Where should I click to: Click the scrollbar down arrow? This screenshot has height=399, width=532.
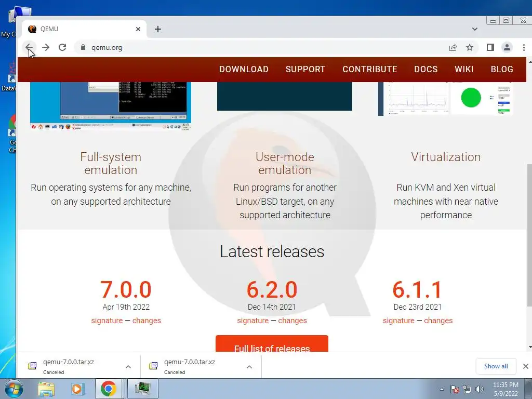(529, 347)
